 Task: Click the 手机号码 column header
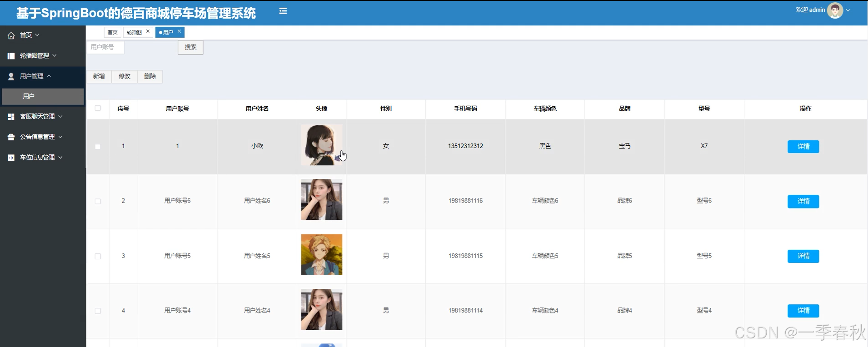(465, 109)
